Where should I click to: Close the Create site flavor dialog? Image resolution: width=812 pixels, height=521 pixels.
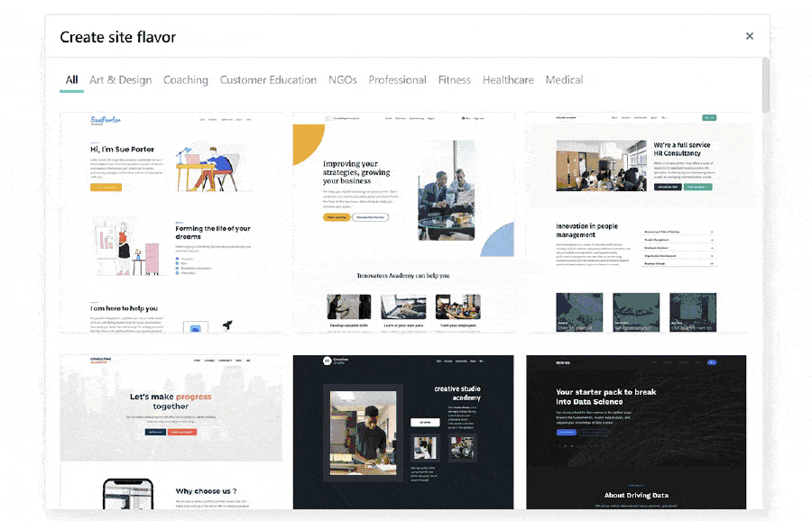click(749, 36)
